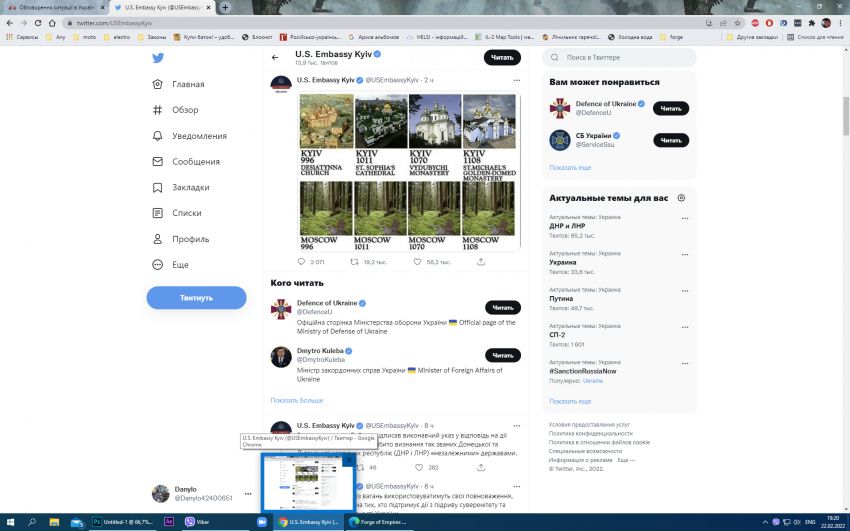This screenshot has height=531, width=850.
Task: Open options for Путина trend
Action: click(x=685, y=291)
